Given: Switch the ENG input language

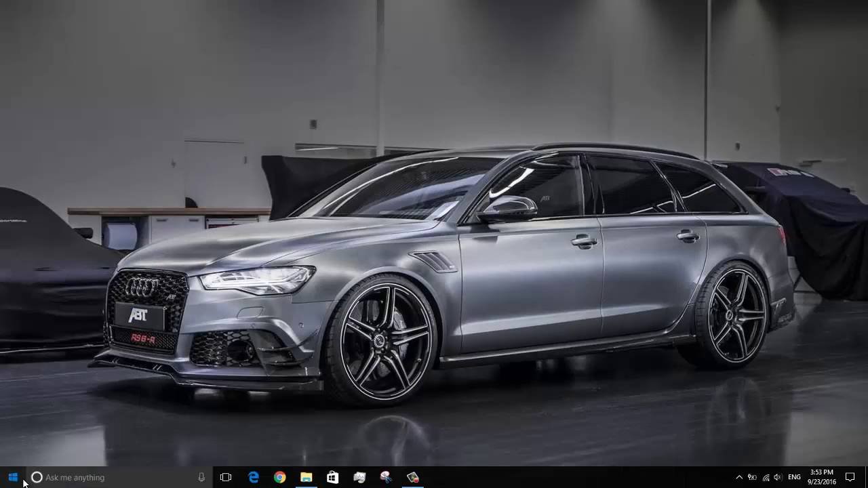Looking at the screenshot, I should [795, 477].
